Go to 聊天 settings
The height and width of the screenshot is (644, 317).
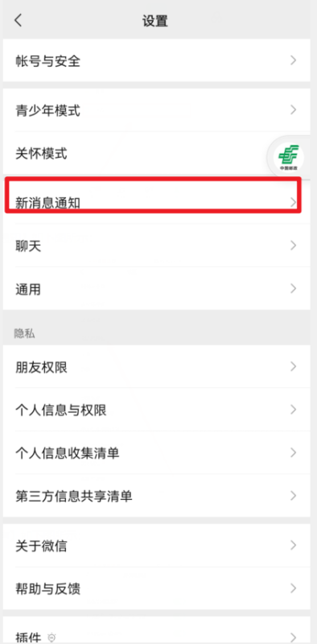156,246
